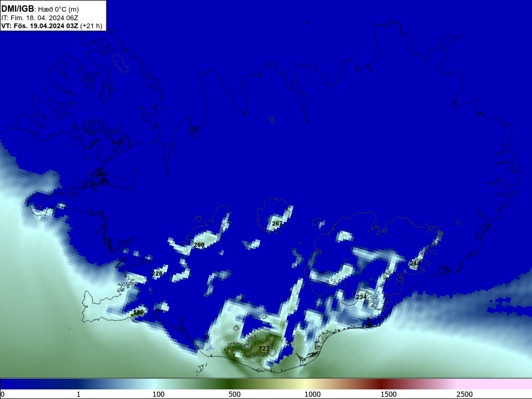The width and height of the screenshot is (532, 399).
Task: Click the 1500 label on the color scale
Action: click(388, 394)
